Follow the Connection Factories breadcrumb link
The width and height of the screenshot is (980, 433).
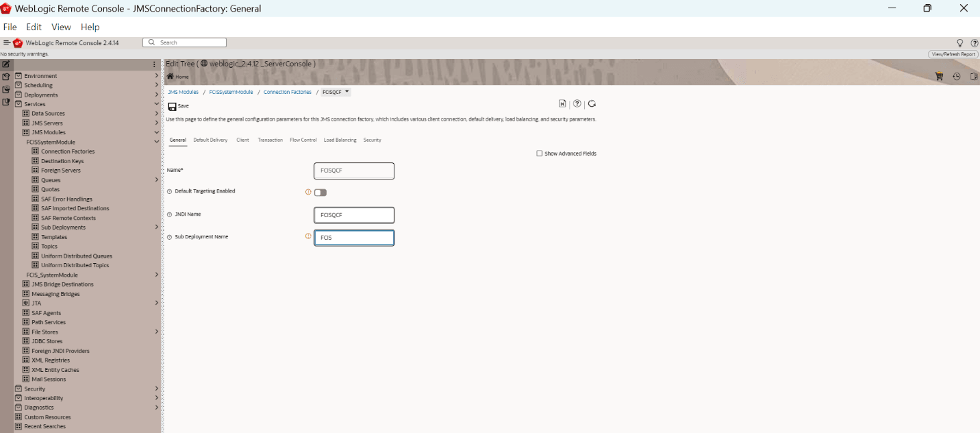coord(287,92)
